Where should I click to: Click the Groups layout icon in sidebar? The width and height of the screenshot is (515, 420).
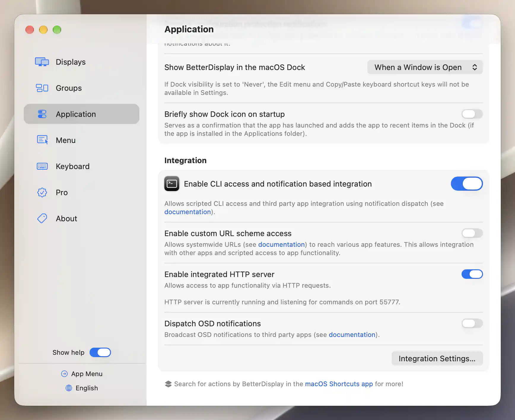click(x=42, y=88)
